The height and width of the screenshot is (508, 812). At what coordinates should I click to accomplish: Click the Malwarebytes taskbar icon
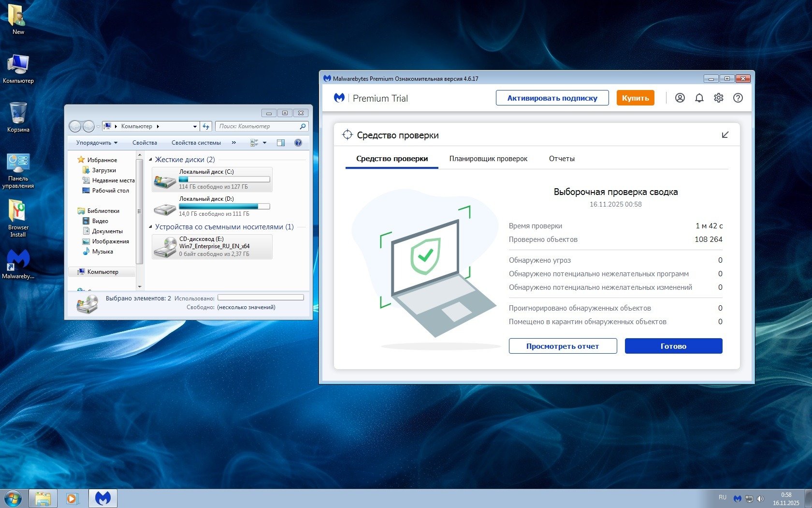click(x=102, y=498)
